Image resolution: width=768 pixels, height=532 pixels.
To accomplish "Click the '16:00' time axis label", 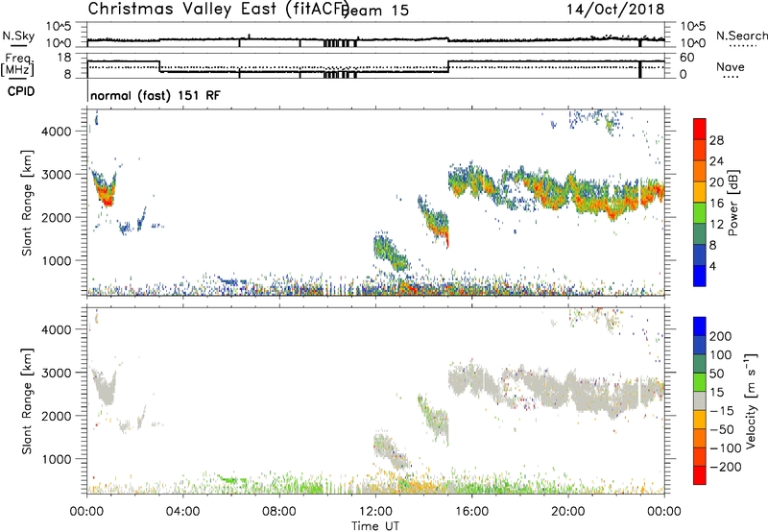I will coord(471,512).
